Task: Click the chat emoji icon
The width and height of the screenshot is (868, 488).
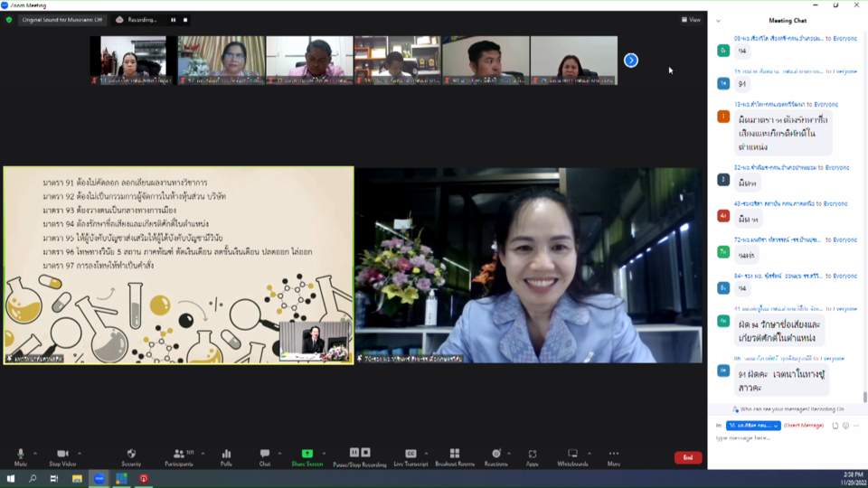Action: pyautogui.click(x=846, y=426)
